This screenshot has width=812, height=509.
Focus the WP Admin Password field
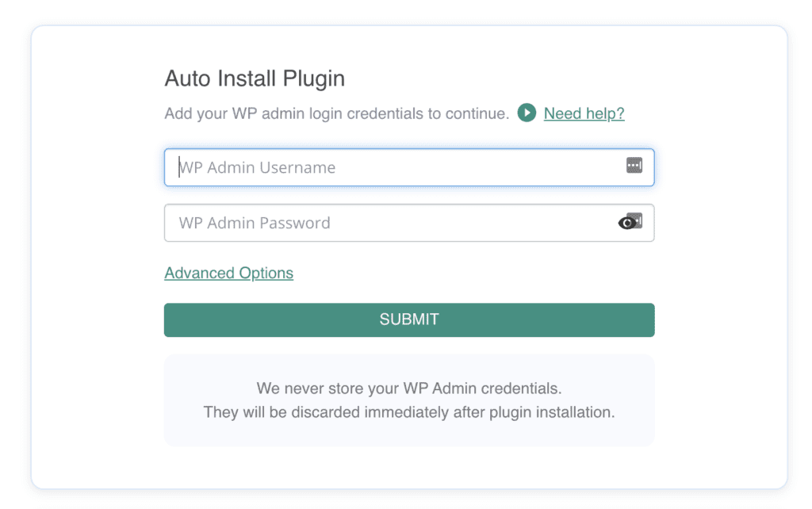tap(409, 223)
